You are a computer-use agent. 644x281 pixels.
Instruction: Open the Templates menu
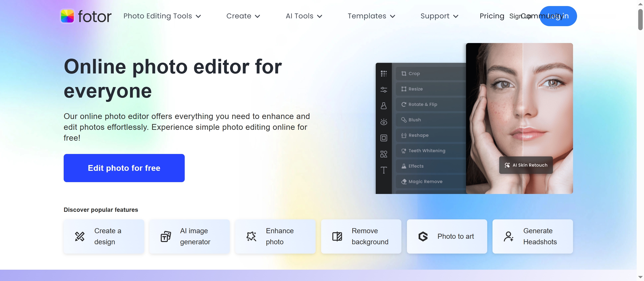tap(371, 16)
